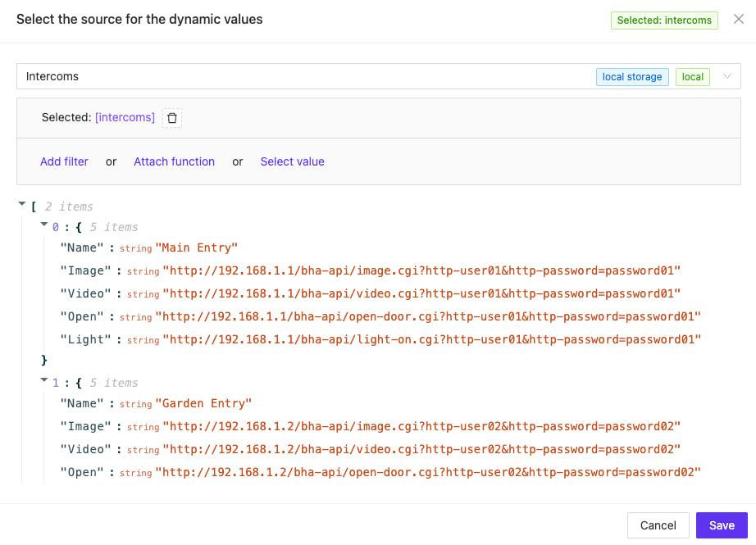Click the 'Light' key in item 0

[x=84, y=339]
